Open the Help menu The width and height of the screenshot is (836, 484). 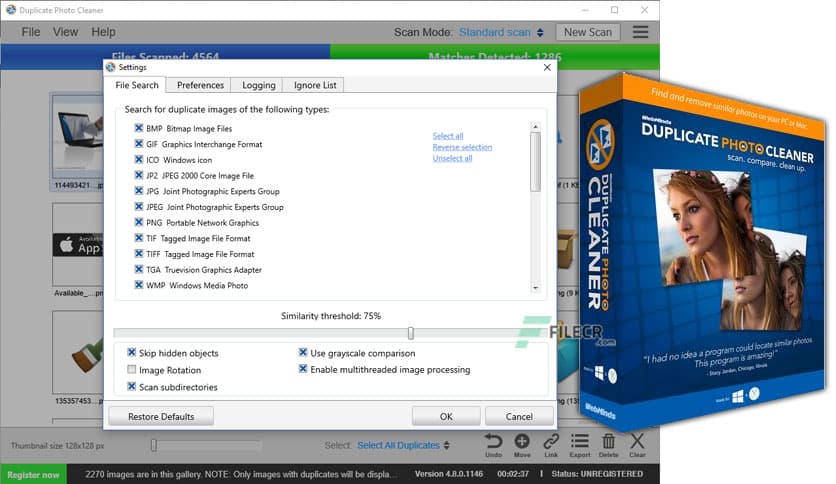[103, 32]
